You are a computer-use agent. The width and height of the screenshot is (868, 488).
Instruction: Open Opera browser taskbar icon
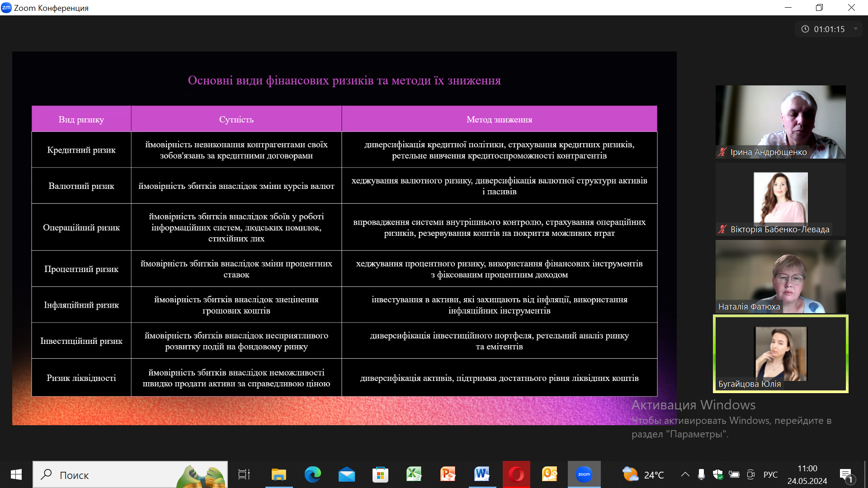click(516, 474)
